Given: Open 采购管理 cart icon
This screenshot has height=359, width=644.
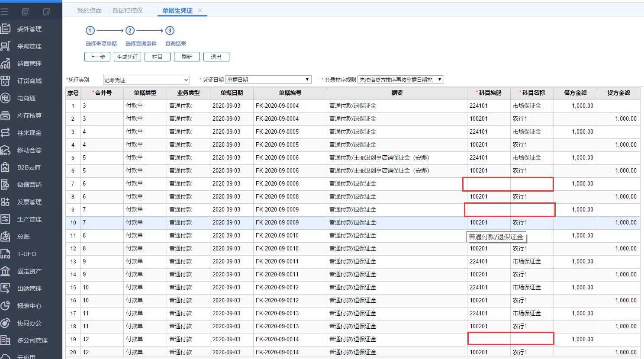Looking at the screenshot, I should pos(5,46).
